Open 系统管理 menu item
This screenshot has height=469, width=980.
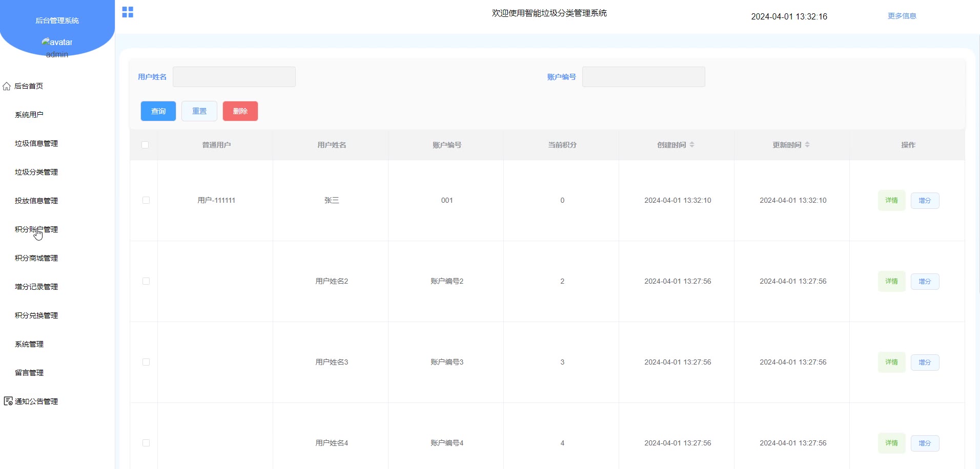(29, 344)
